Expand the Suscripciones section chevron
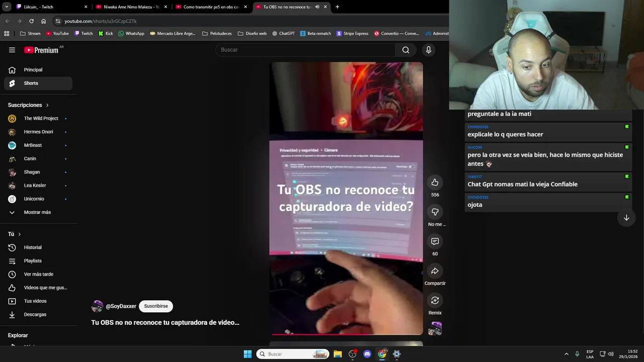Image resolution: width=644 pixels, height=362 pixels. (x=47, y=105)
